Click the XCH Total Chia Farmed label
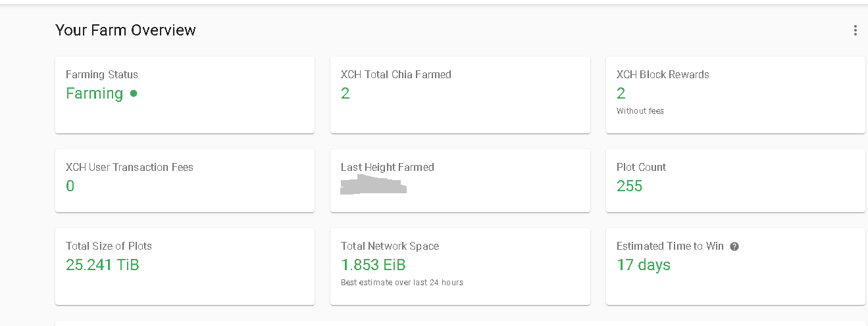The height and width of the screenshot is (326, 868). [396, 75]
